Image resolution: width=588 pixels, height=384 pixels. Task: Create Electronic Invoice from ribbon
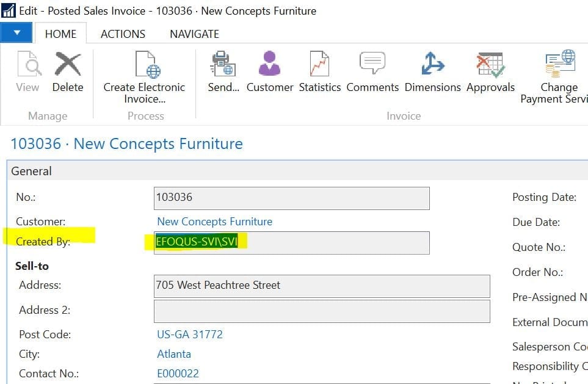pyautogui.click(x=144, y=77)
